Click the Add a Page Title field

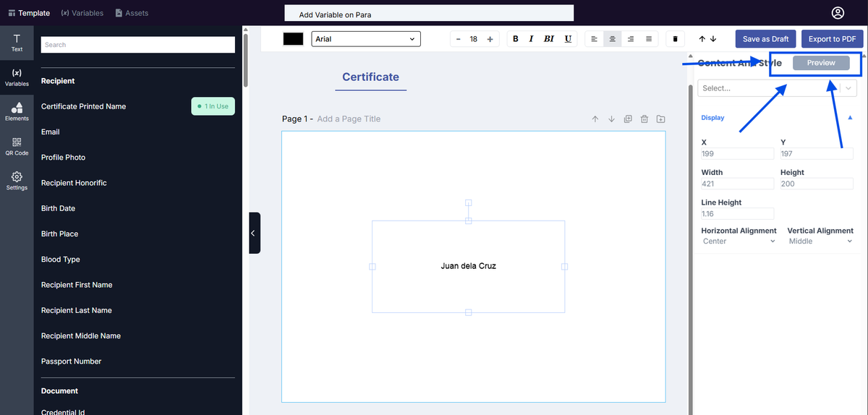(x=349, y=119)
